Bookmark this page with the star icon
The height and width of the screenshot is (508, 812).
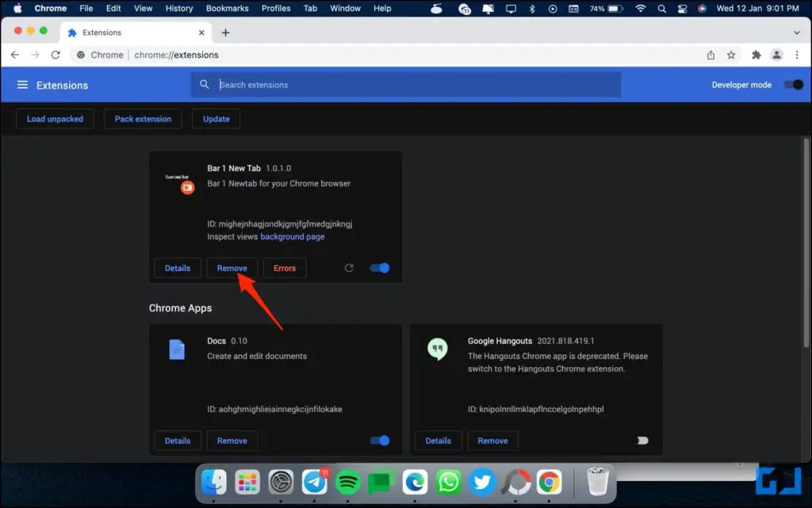click(731, 55)
